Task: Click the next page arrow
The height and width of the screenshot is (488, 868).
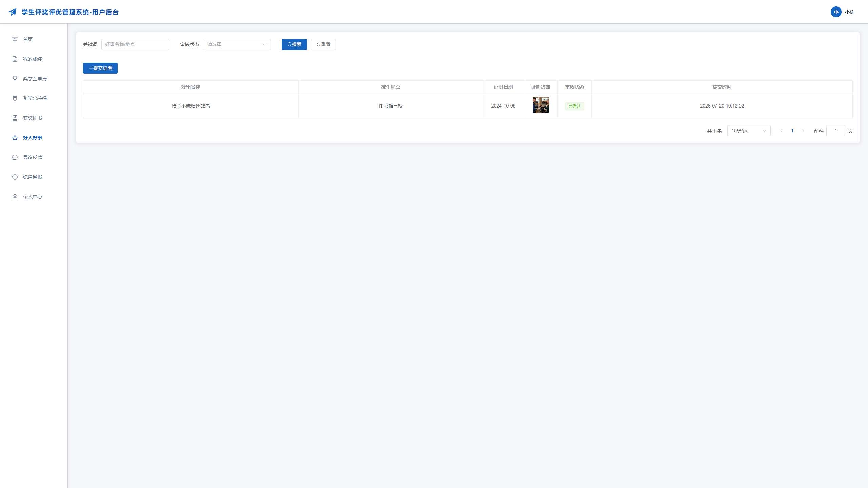Action: pyautogui.click(x=803, y=131)
